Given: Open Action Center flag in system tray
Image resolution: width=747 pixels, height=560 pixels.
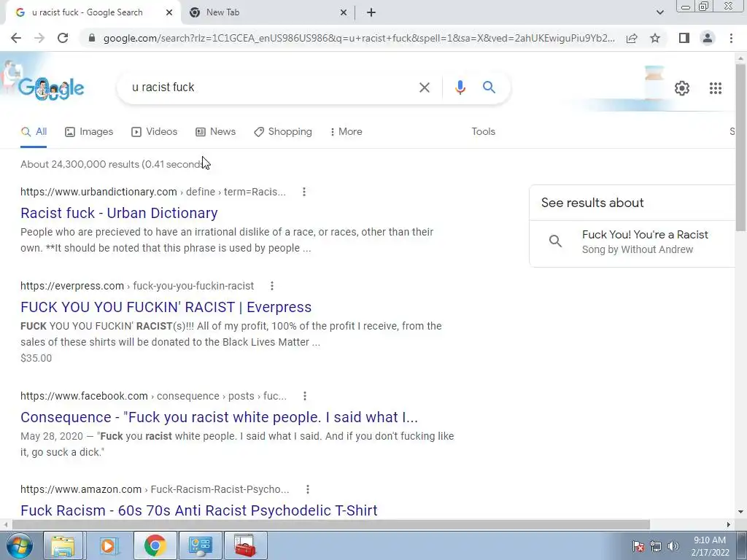Looking at the screenshot, I should point(638,546).
